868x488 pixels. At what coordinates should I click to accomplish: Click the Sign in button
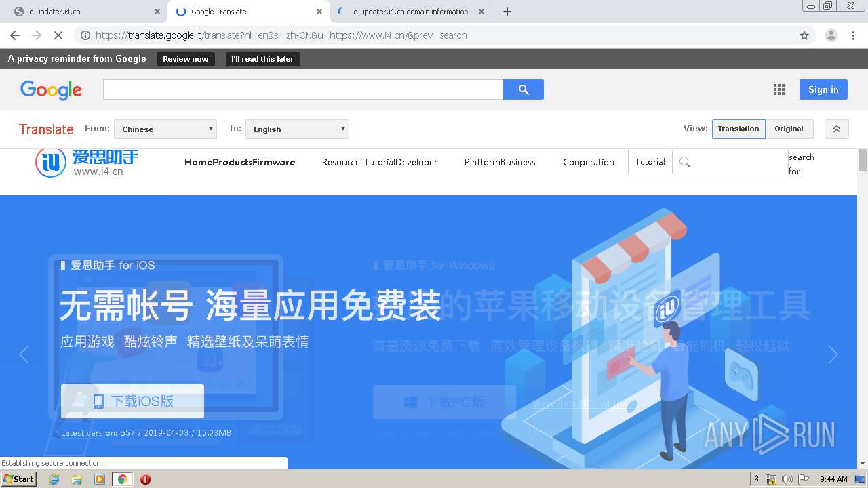[823, 89]
